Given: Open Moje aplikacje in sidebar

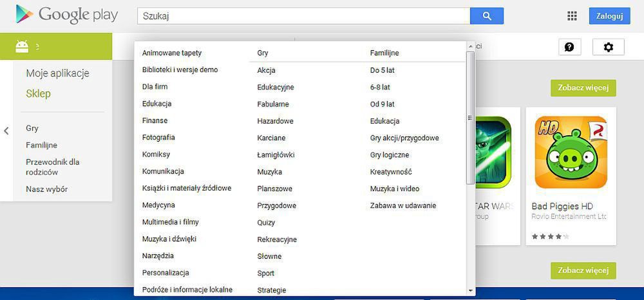Looking at the screenshot, I should (57, 73).
